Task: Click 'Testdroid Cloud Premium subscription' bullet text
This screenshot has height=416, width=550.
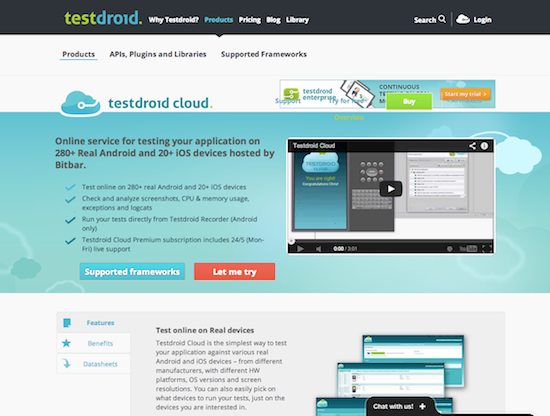Action: [173, 244]
